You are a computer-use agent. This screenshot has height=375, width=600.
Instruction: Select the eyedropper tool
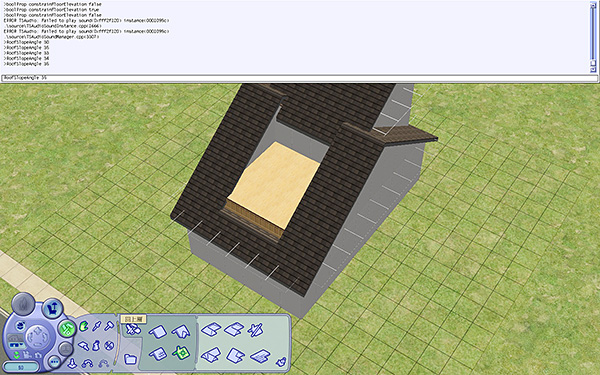click(96, 326)
